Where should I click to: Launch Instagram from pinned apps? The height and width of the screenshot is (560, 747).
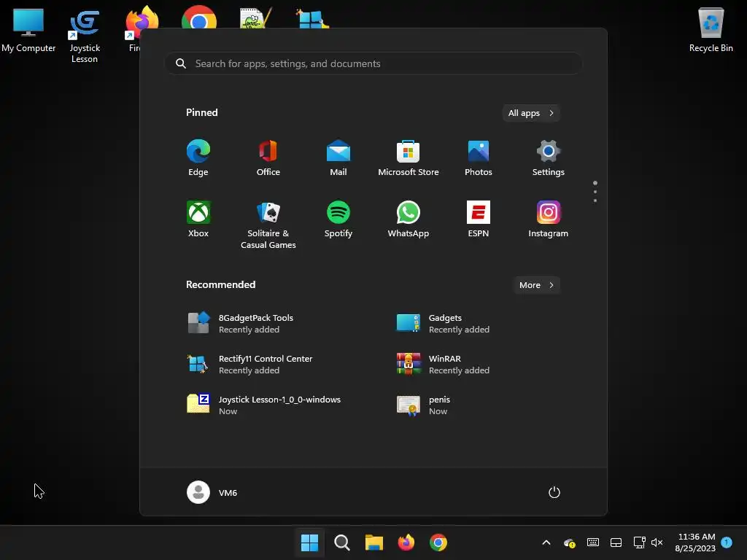[549, 219]
